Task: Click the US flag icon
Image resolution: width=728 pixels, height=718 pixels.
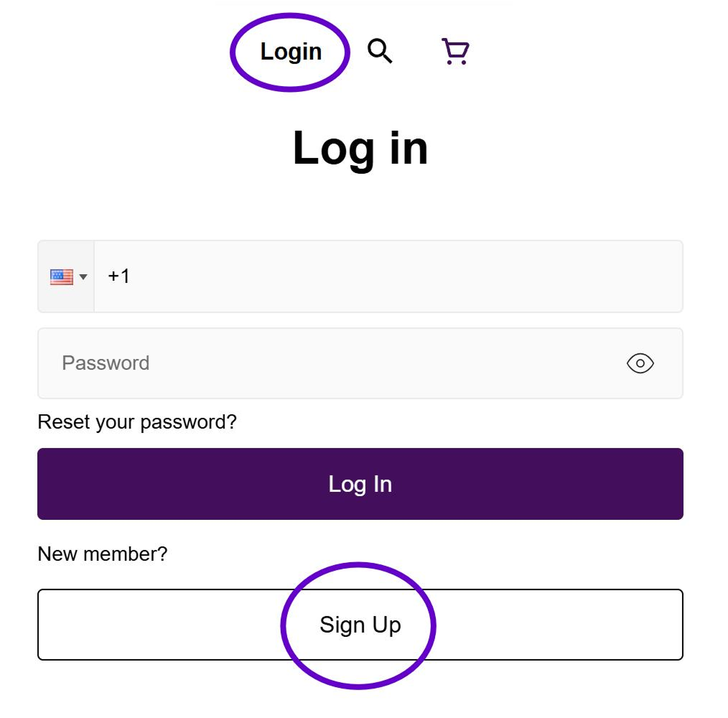Action: click(x=62, y=277)
